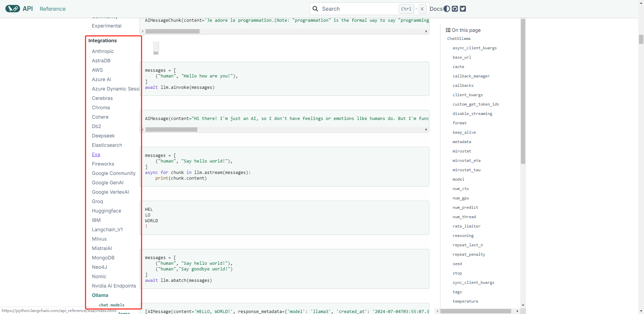This screenshot has width=644, height=314.
Task: Open Elasticsearch integration
Action: click(107, 145)
